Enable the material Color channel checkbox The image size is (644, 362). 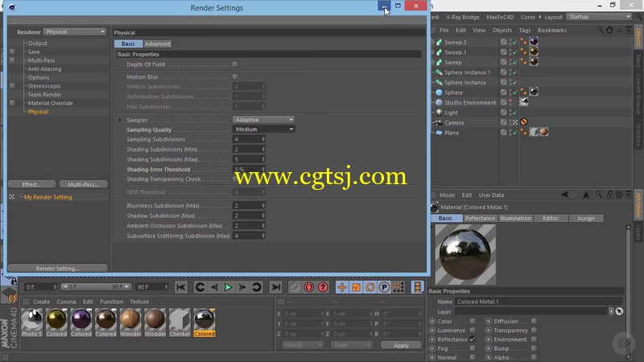(473, 321)
